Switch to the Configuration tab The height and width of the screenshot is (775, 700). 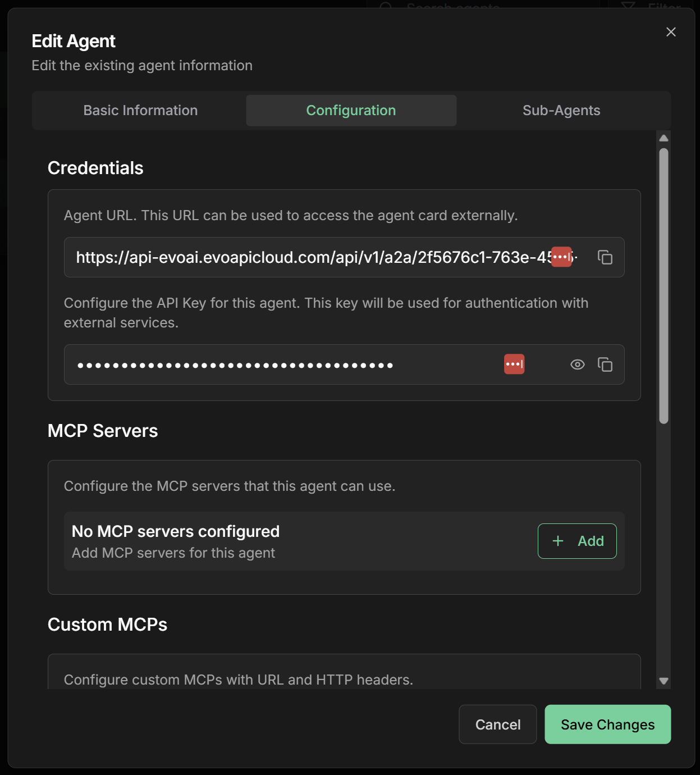(350, 110)
